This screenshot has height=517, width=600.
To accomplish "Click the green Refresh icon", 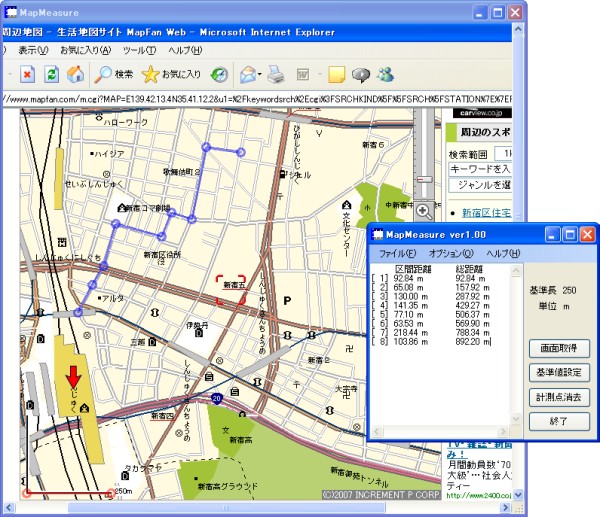I will [x=51, y=74].
